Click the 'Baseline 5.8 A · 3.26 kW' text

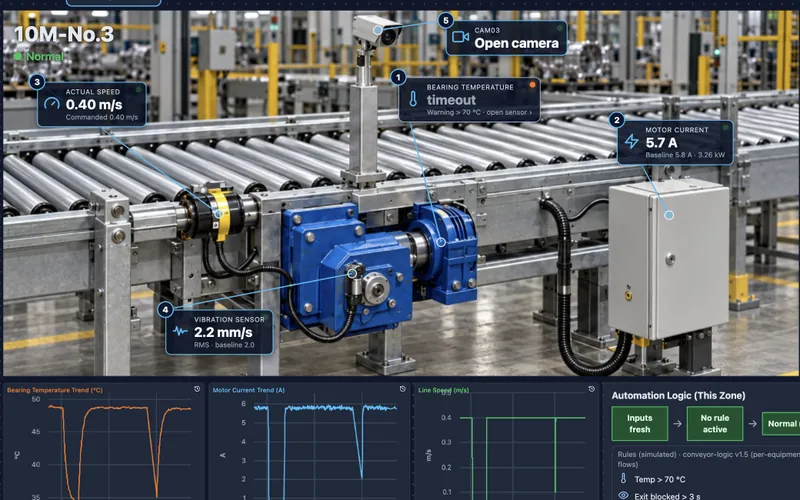click(685, 155)
